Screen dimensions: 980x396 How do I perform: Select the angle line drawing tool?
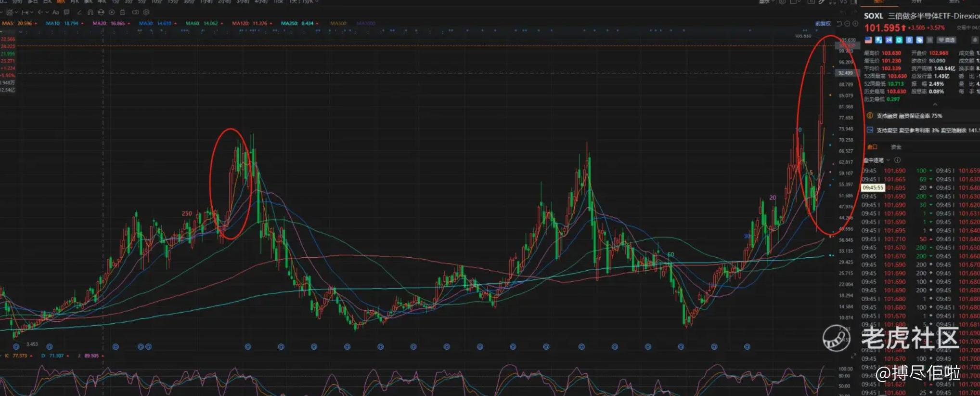point(79,12)
